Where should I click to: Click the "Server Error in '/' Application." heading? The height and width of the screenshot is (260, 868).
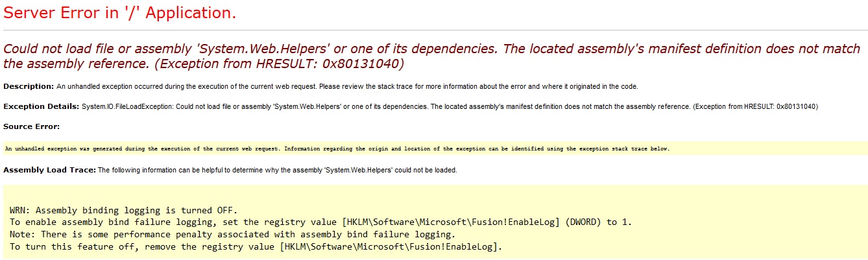coord(120,14)
